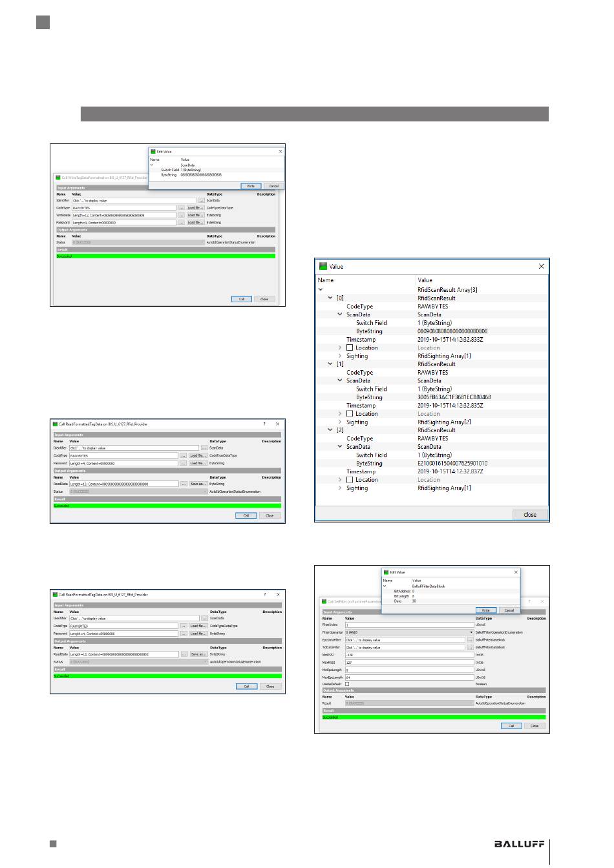
Task: Collapse BalluffFilterDataBlock chevron in Edit Value popup
Action: point(385,586)
